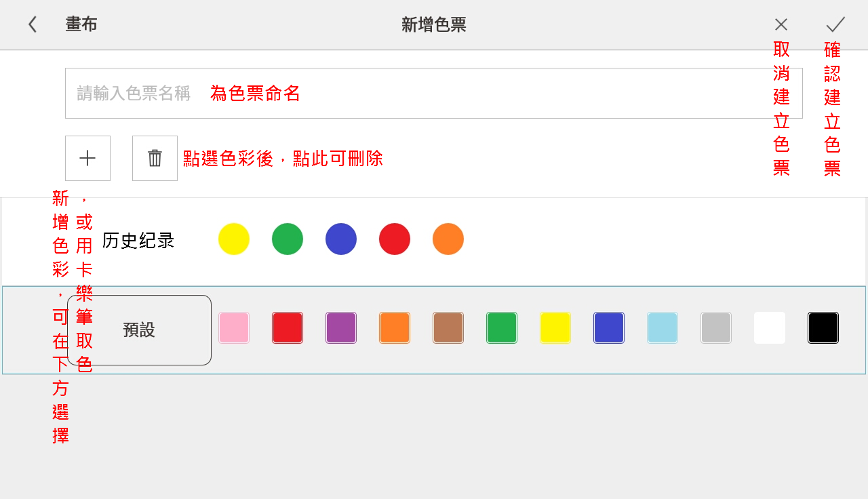The image size is (868, 499).
Task: Pick green circle in history row
Action: pos(288,239)
